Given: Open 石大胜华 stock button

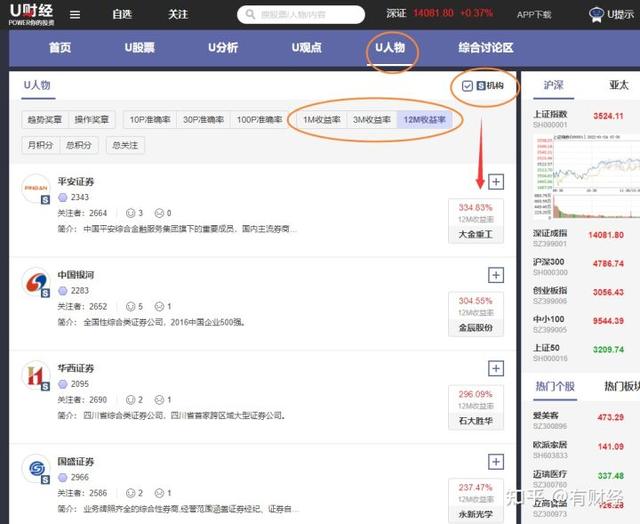Looking at the screenshot, I should pos(476,421).
